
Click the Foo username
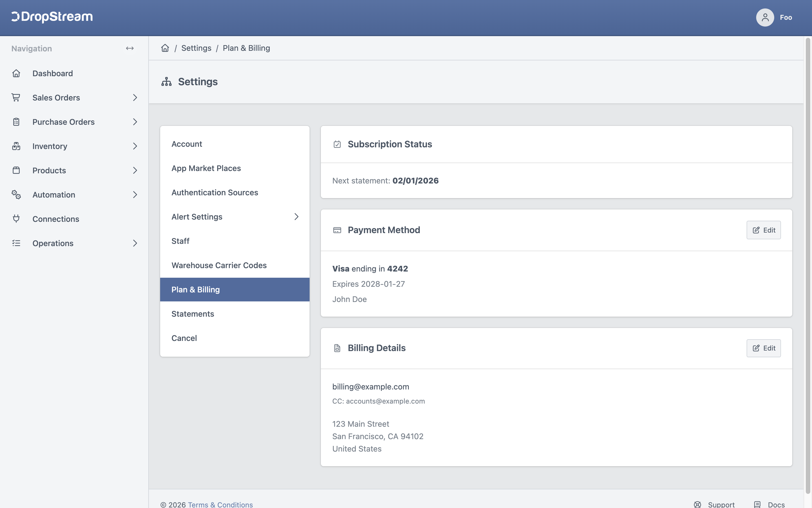(x=786, y=17)
